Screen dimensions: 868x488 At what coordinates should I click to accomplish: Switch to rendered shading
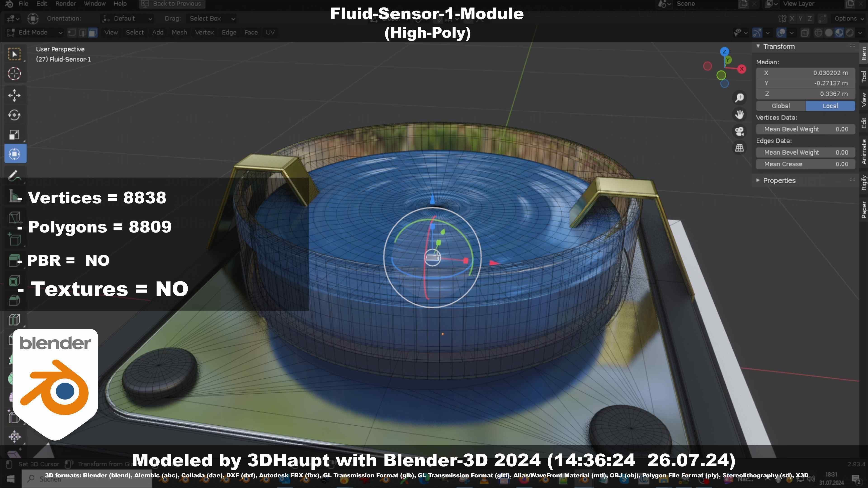pyautogui.click(x=850, y=33)
